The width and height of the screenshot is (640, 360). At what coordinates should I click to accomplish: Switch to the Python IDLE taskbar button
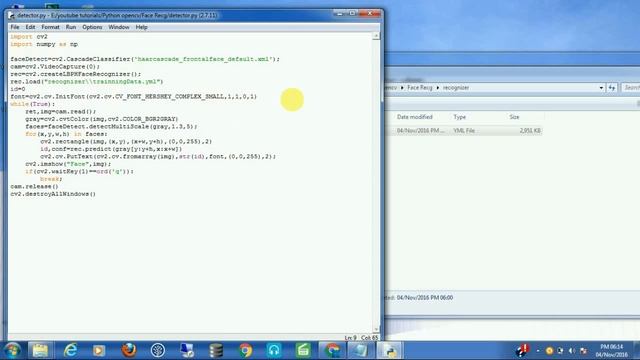point(389,350)
